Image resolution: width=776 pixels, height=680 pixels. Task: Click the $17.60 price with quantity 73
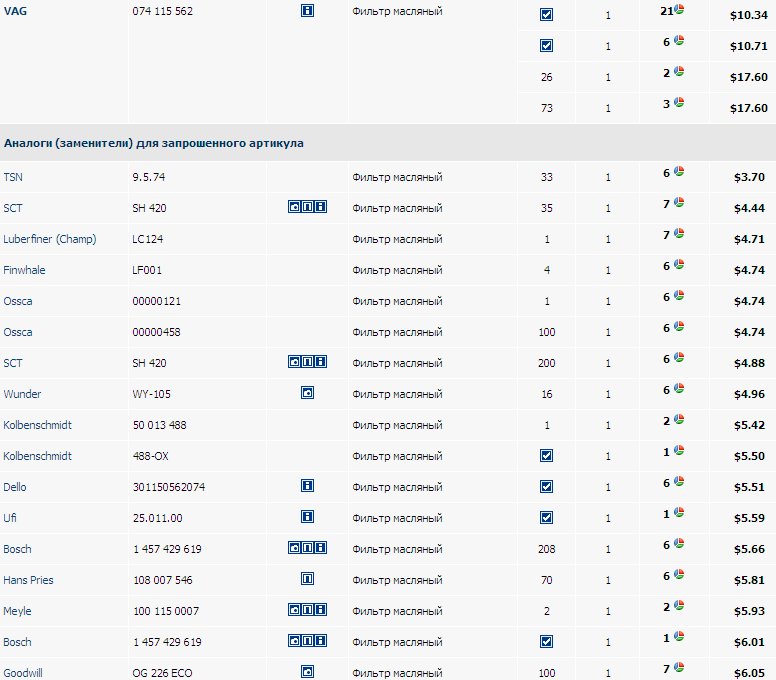pyautogui.click(x=749, y=108)
